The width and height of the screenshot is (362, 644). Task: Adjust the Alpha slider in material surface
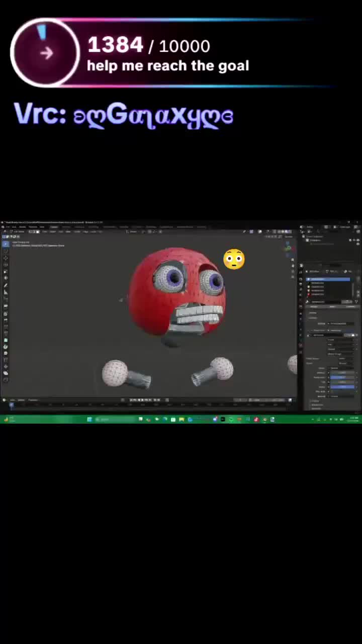coord(342,387)
